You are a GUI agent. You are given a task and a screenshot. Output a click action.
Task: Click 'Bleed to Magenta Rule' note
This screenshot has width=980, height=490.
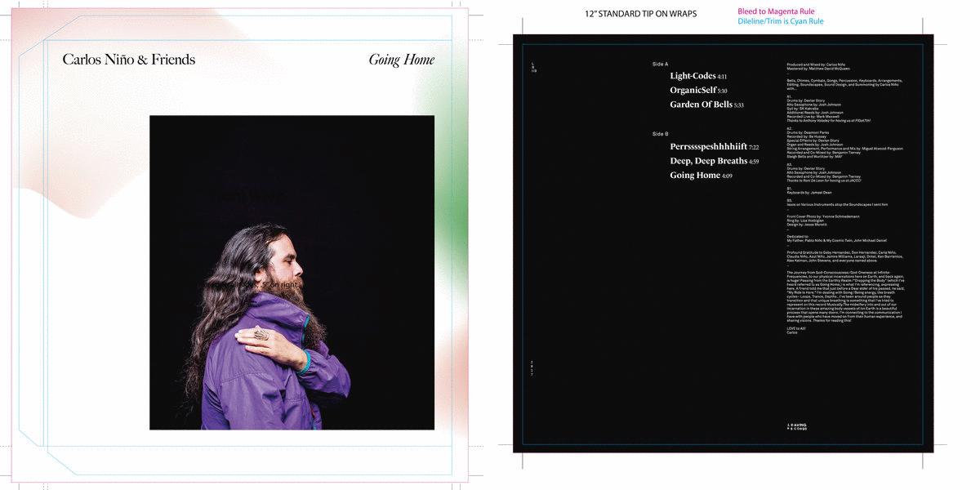point(776,11)
